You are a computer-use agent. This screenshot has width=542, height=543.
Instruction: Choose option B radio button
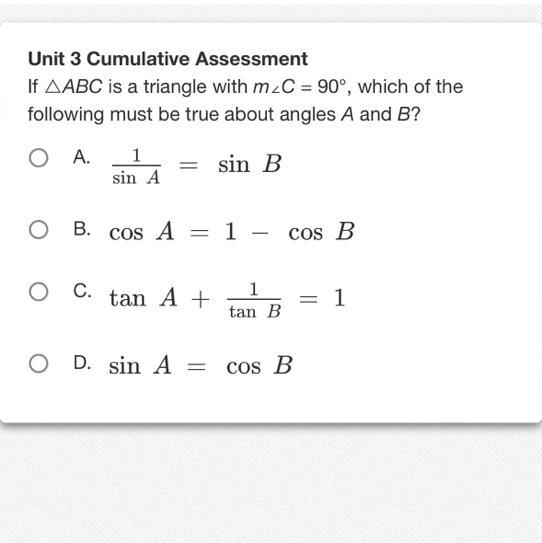click(38, 230)
